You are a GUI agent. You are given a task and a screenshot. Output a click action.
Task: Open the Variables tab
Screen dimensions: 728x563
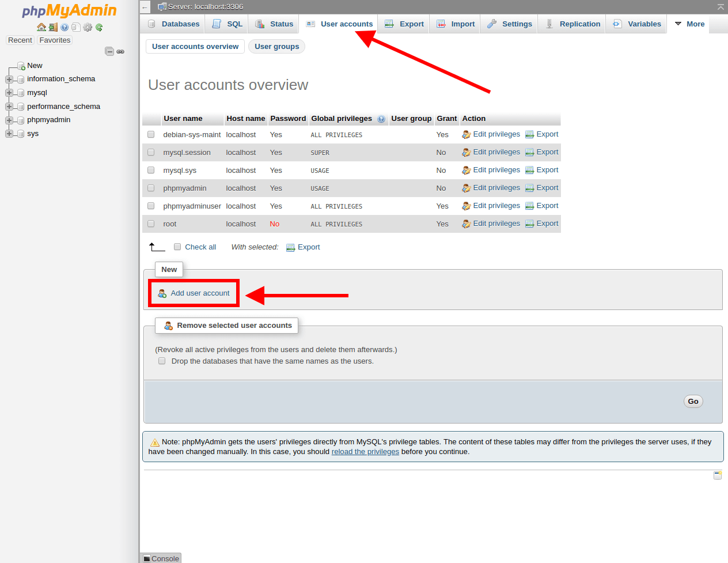click(x=636, y=24)
